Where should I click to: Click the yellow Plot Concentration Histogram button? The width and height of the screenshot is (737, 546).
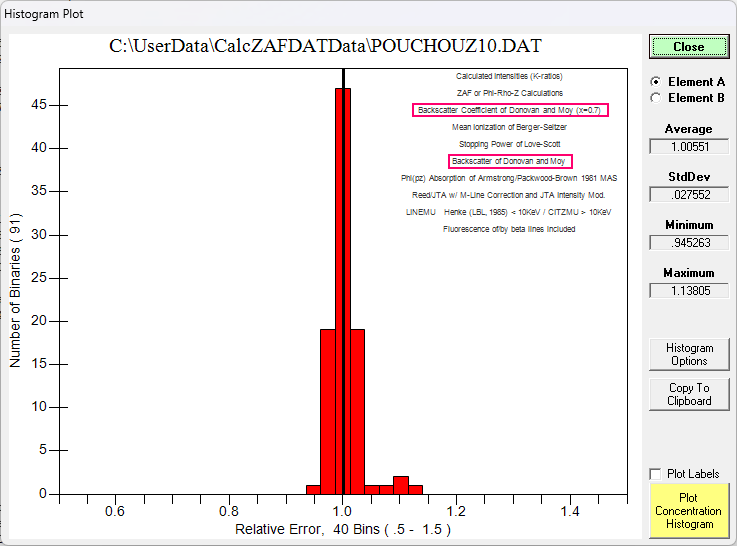point(689,510)
